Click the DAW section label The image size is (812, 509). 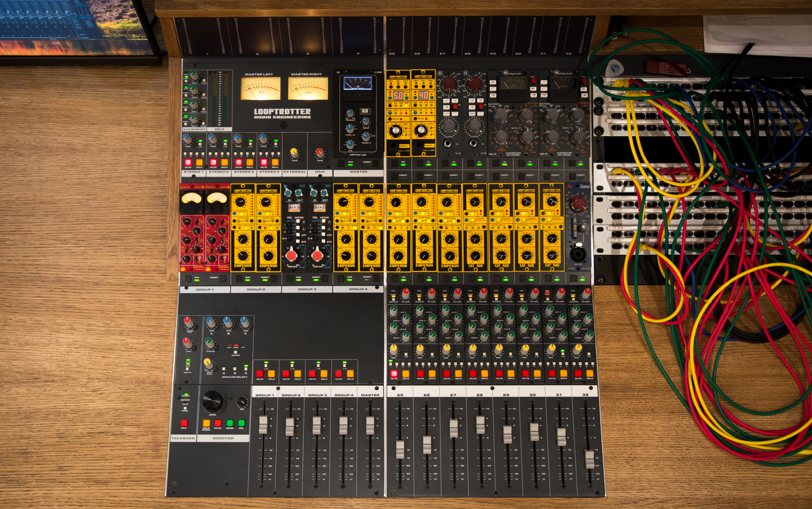click(320, 171)
